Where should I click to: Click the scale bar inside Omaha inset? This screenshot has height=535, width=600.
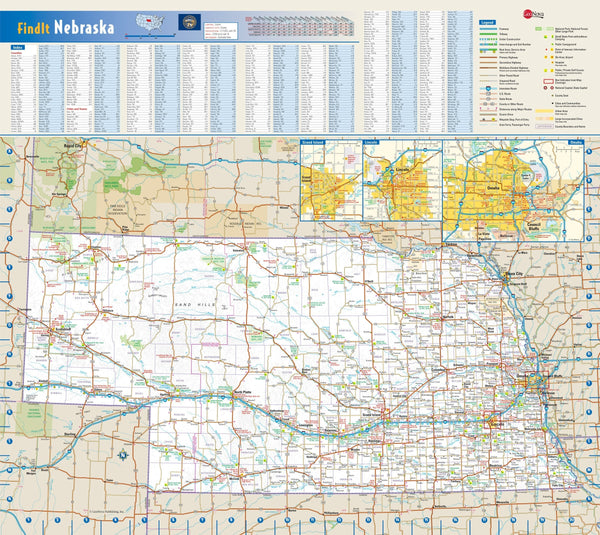[x=567, y=148]
